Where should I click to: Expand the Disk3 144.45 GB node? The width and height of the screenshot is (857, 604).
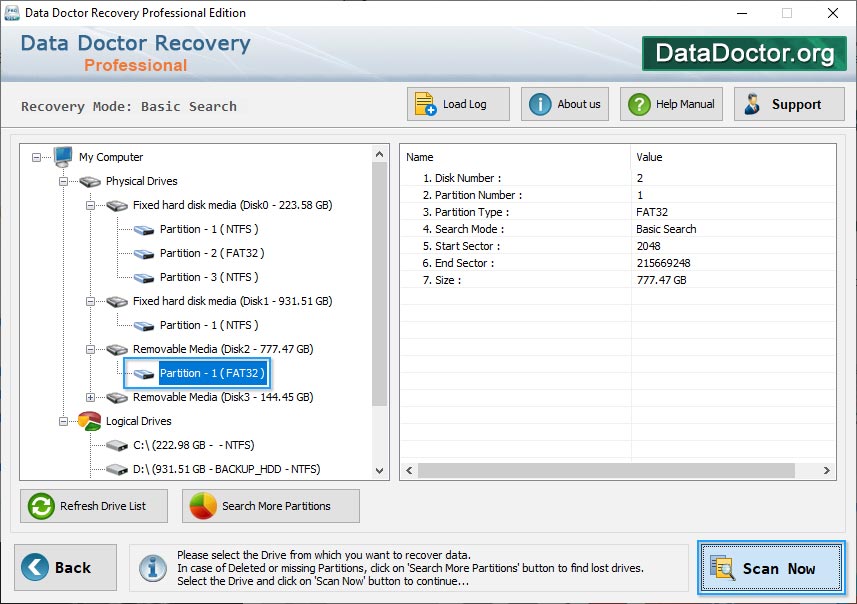90,397
